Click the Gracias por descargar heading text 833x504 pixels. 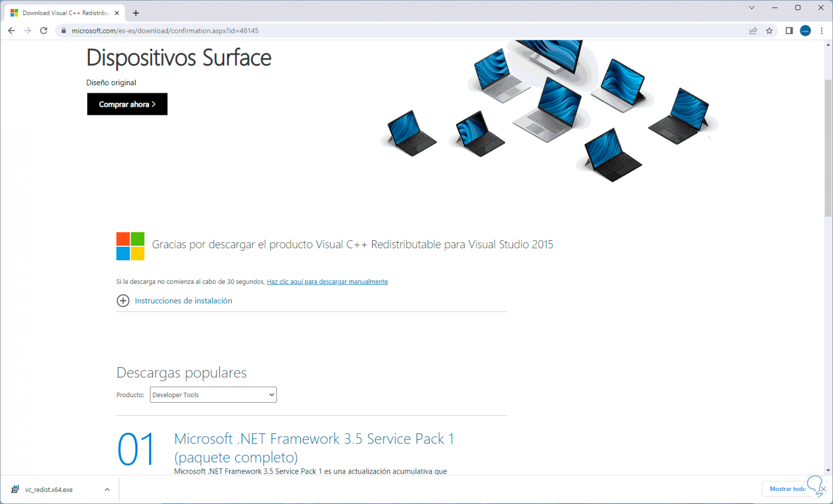pyautogui.click(x=352, y=244)
